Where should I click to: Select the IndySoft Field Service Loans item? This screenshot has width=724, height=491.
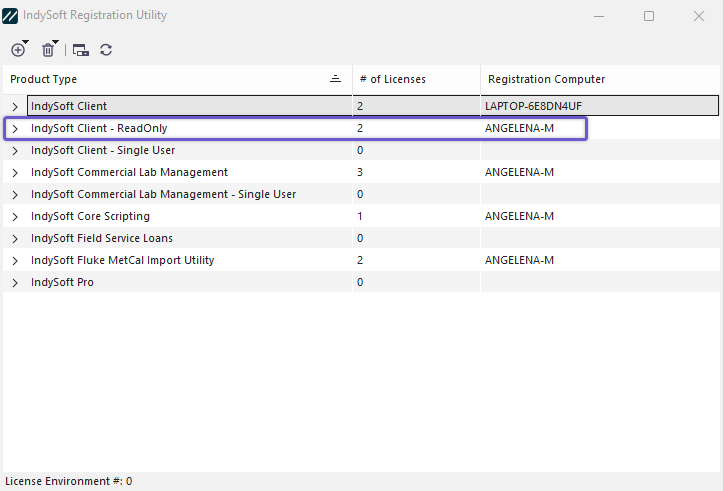coord(102,238)
